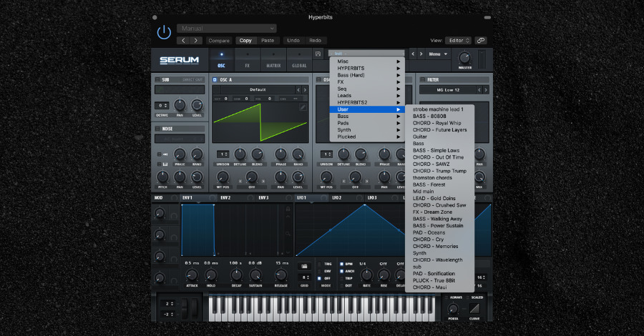Viewport: 644px width, 336px height.
Task: Select next filter type arrow
Action: pyautogui.click(x=486, y=90)
